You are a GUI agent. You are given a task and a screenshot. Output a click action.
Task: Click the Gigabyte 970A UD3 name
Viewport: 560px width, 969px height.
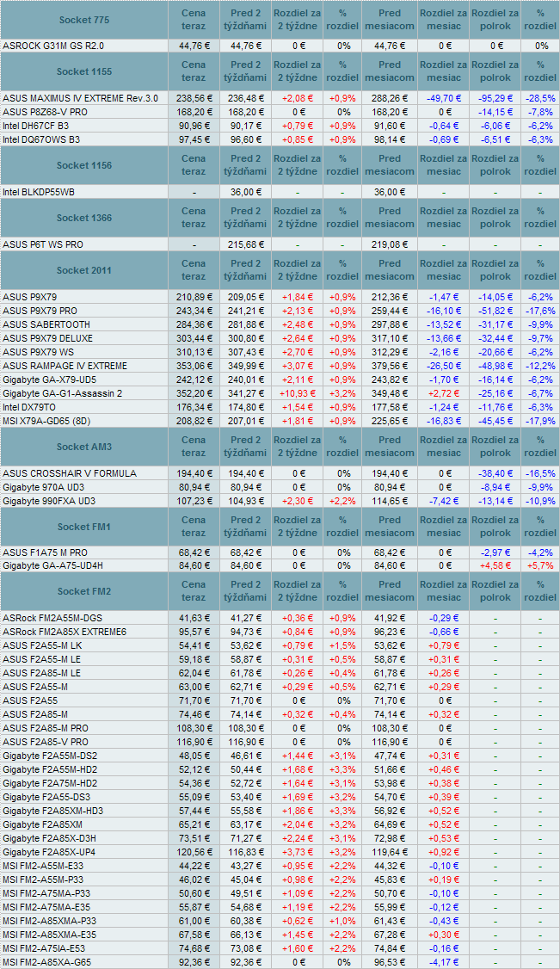(45, 487)
